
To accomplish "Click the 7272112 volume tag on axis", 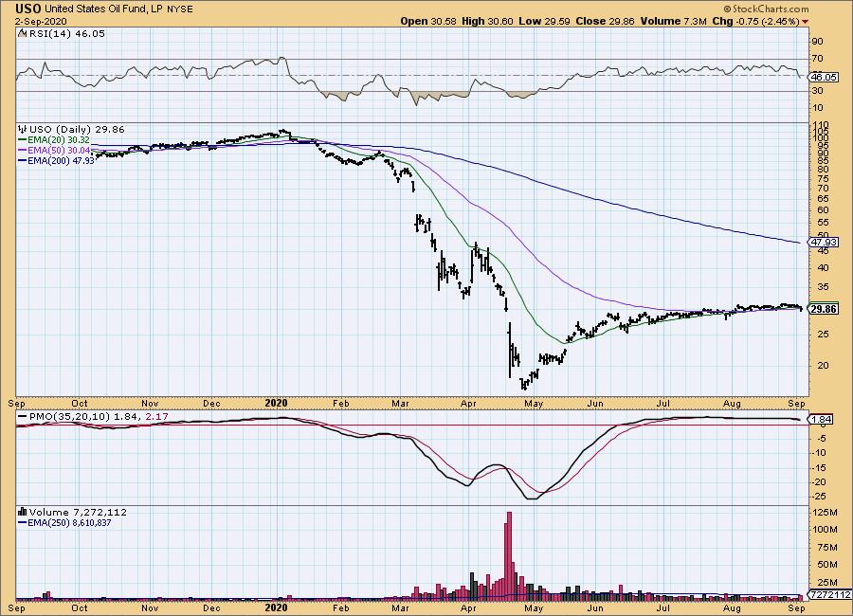I will click(x=829, y=595).
